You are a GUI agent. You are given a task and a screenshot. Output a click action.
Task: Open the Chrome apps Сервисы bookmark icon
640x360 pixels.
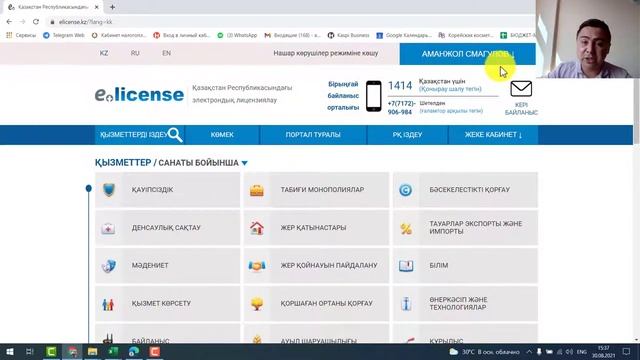[9, 36]
